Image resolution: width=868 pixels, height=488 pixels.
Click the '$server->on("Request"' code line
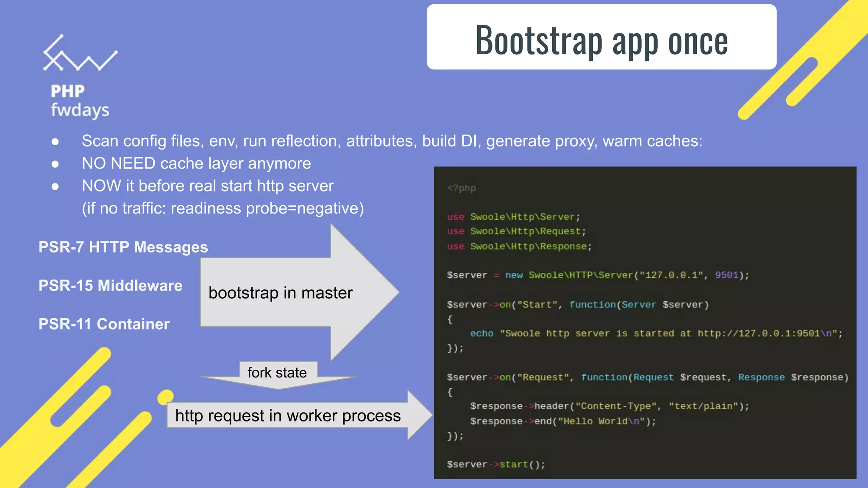click(648, 377)
